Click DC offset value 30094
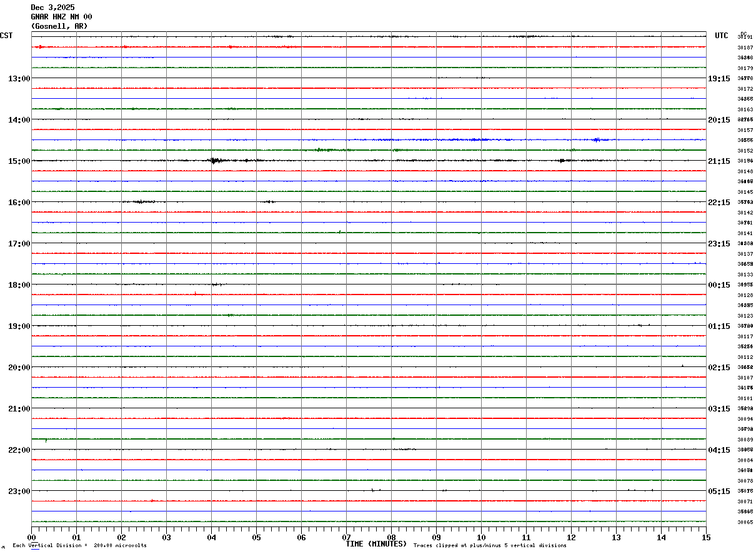Image resolution: width=756 pixels, height=554 pixels. (x=745, y=419)
